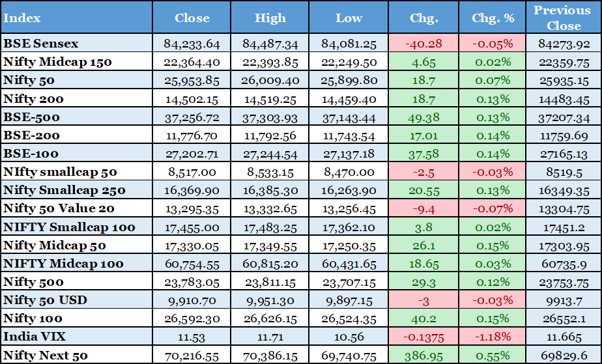Select Nifty Smallcap 250 close value 16,369.90

click(x=192, y=191)
